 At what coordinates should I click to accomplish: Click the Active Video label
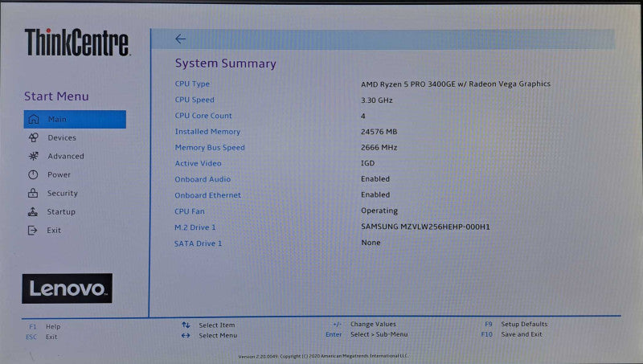(198, 163)
